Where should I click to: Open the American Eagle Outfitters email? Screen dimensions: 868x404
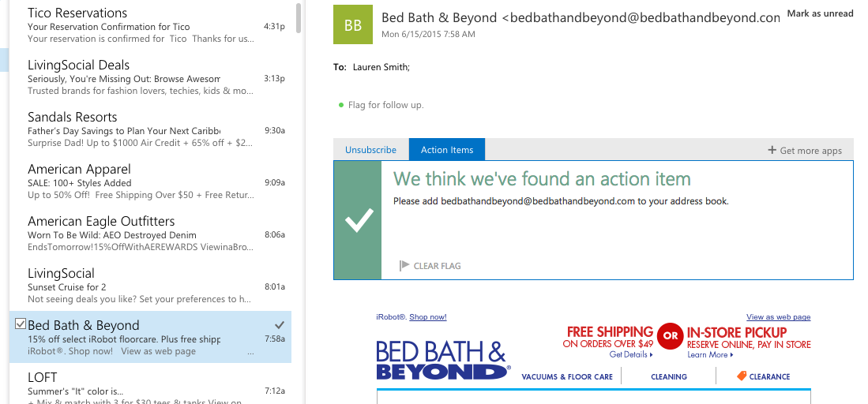pyautogui.click(x=150, y=234)
